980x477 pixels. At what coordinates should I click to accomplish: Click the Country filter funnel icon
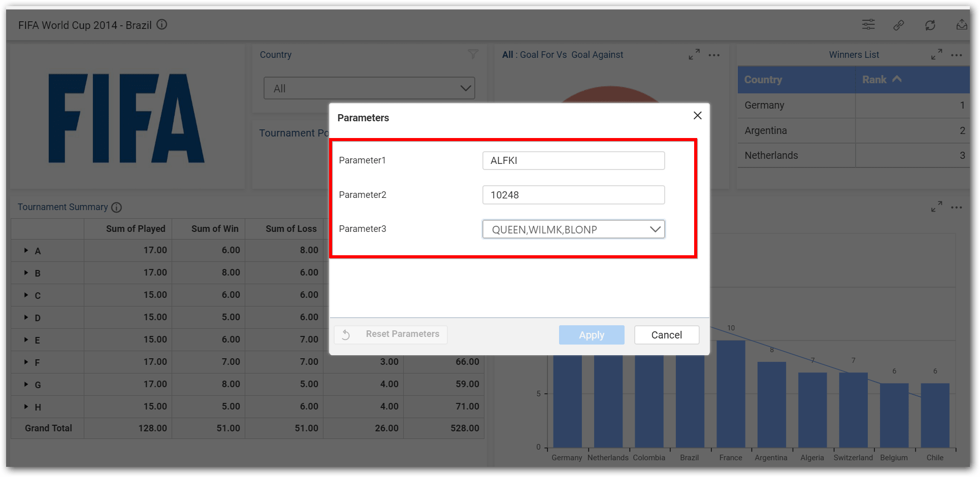click(473, 54)
